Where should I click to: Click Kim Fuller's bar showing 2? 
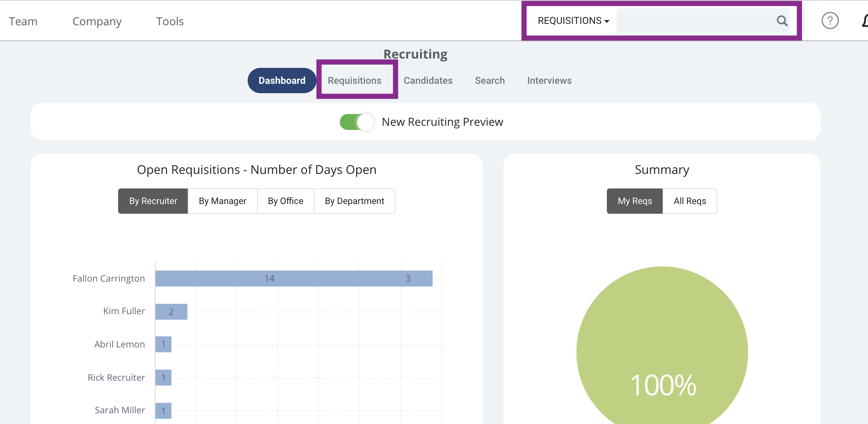(x=171, y=312)
